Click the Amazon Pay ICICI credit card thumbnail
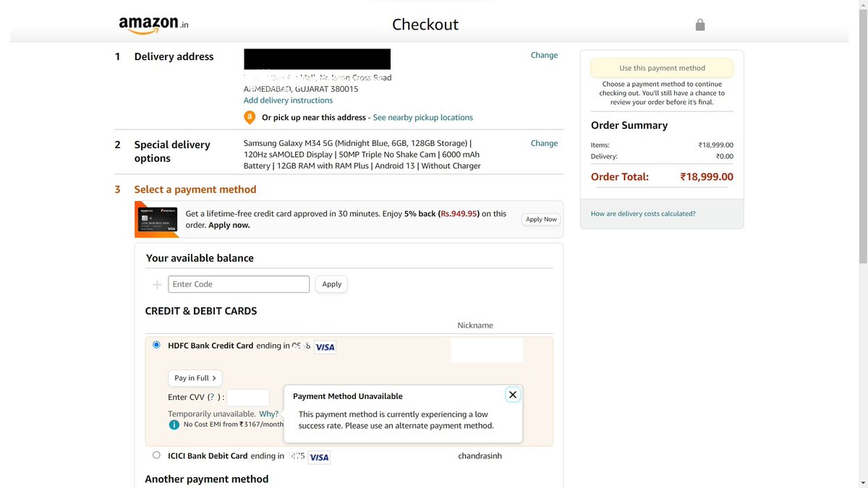This screenshot has width=868, height=488. [157, 220]
